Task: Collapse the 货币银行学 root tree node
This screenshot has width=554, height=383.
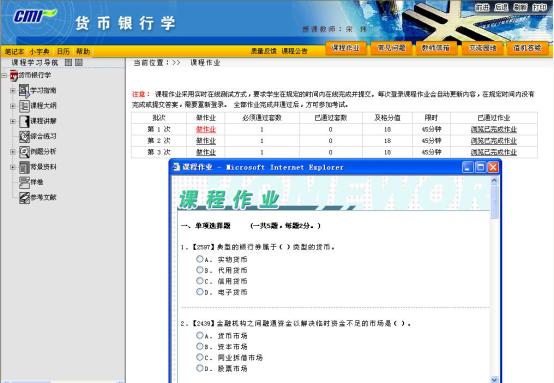Action: coord(4,75)
